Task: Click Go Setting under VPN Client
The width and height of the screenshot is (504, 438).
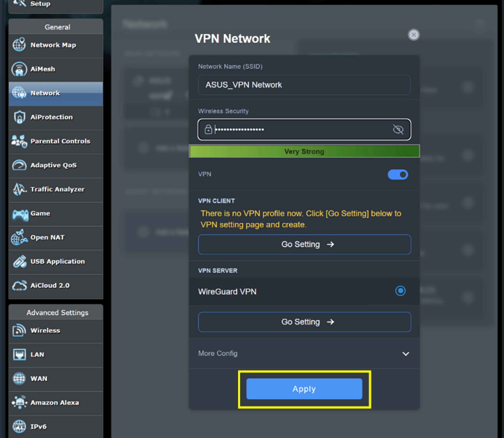Action: [304, 244]
